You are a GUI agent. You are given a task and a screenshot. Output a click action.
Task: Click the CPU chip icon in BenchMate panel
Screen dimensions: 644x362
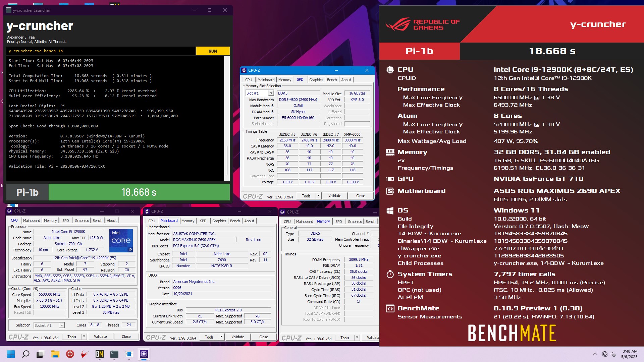click(x=390, y=70)
